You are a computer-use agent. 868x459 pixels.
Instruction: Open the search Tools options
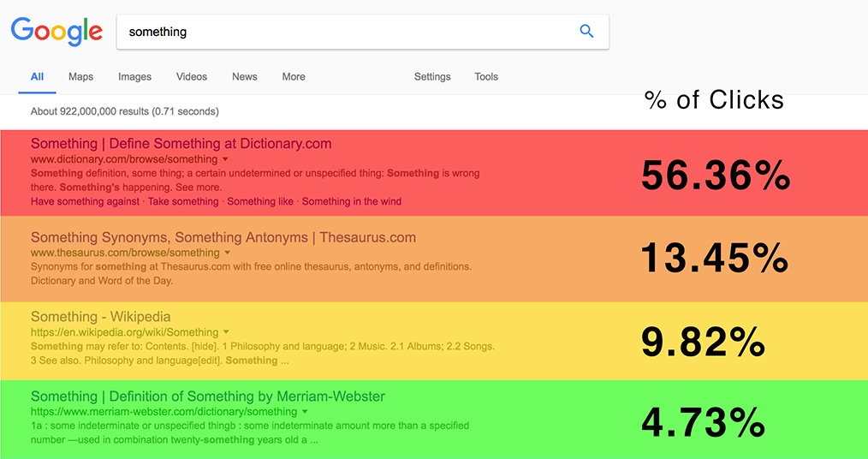click(486, 77)
